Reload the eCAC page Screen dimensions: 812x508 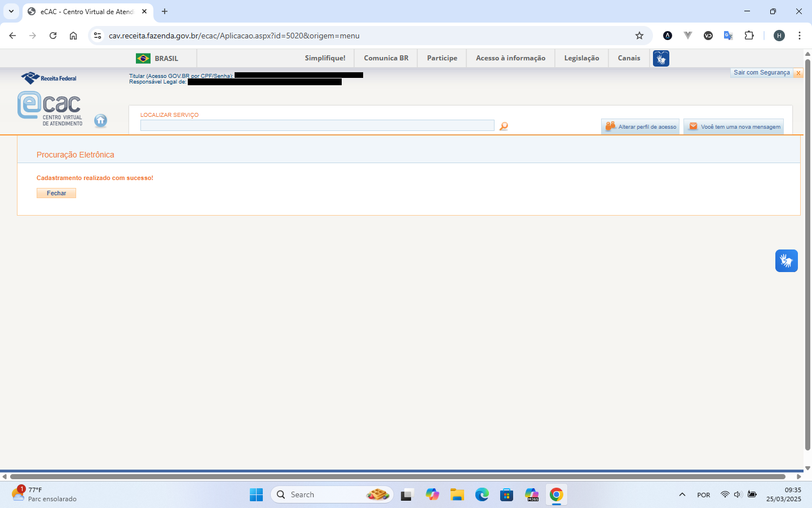pyautogui.click(x=53, y=36)
